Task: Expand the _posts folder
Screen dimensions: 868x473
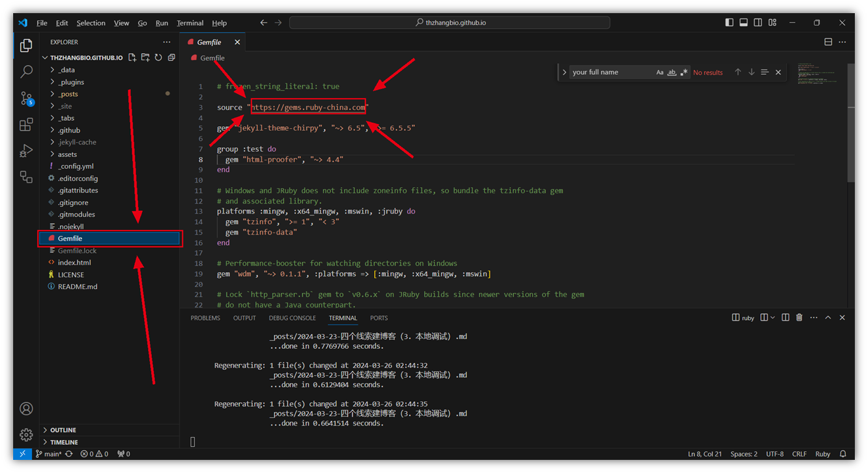Action: click(110, 94)
